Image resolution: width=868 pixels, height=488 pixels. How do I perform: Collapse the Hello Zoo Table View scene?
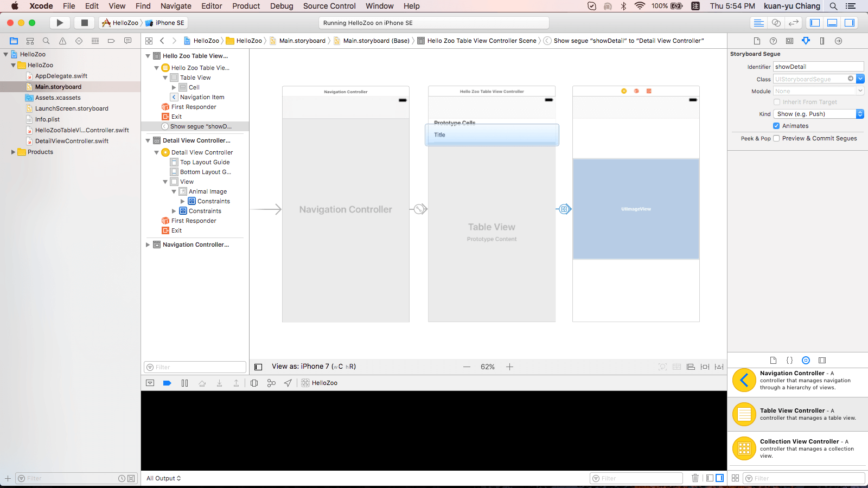148,56
